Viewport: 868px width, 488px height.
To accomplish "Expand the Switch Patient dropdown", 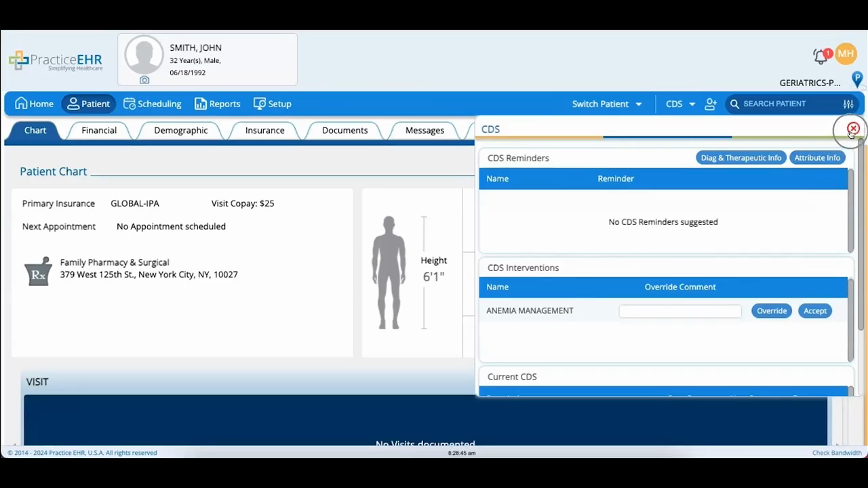I will coord(606,104).
